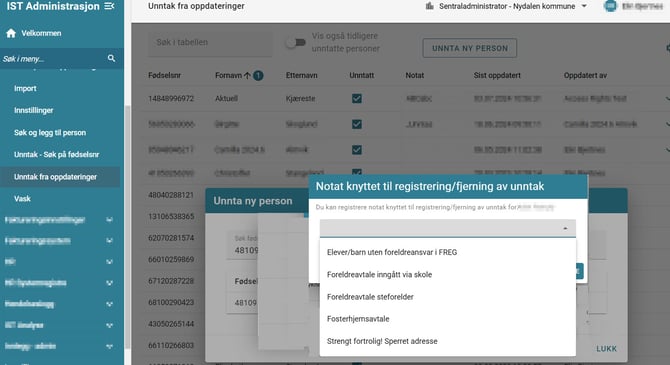
Task: Expand third blurred sidebar group chevron
Action: [x=109, y=262]
